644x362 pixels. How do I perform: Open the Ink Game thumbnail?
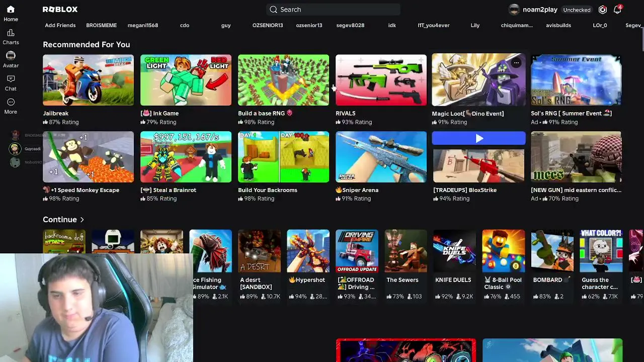pos(186,80)
